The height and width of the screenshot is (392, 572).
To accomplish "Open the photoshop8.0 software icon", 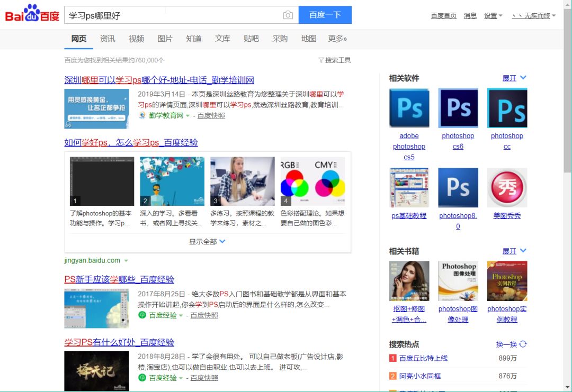I will pos(458,188).
